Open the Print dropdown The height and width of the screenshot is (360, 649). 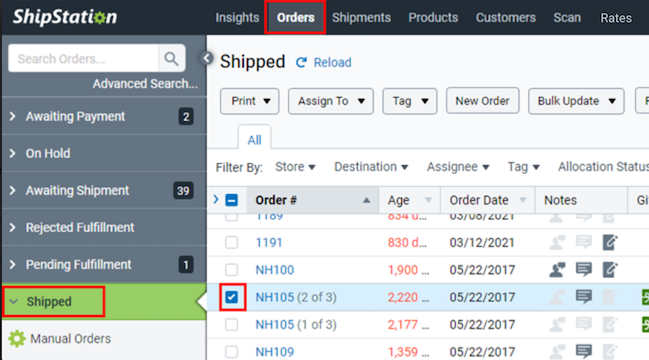tap(250, 101)
